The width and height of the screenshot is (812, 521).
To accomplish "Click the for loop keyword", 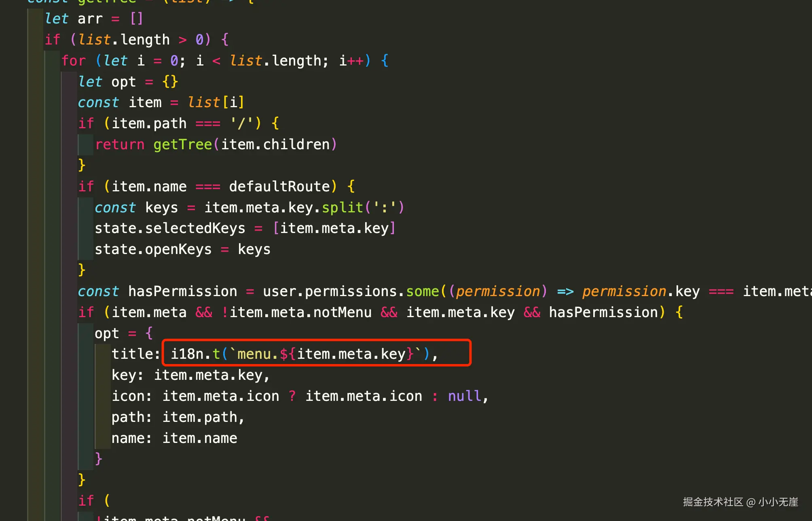I will tap(73, 61).
